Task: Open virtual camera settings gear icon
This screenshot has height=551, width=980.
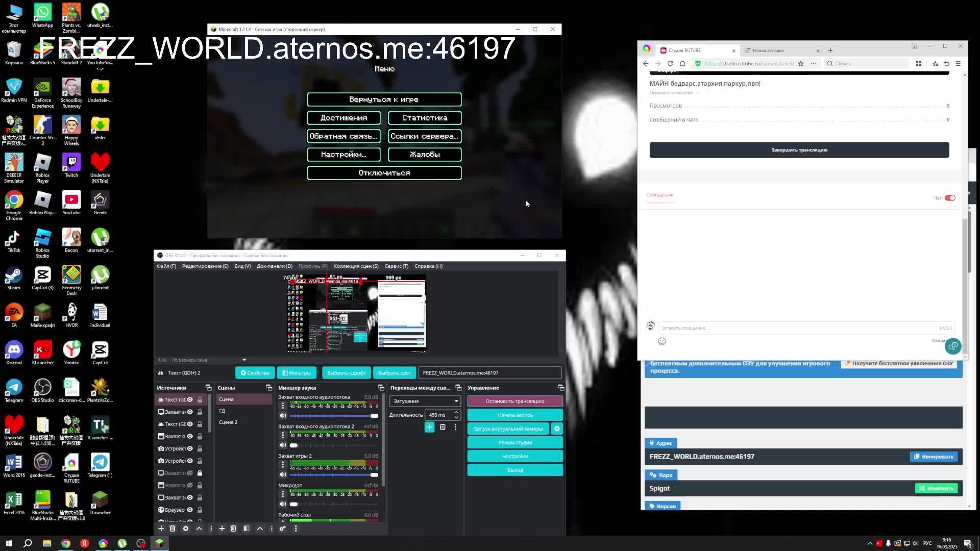Action: [x=557, y=429]
